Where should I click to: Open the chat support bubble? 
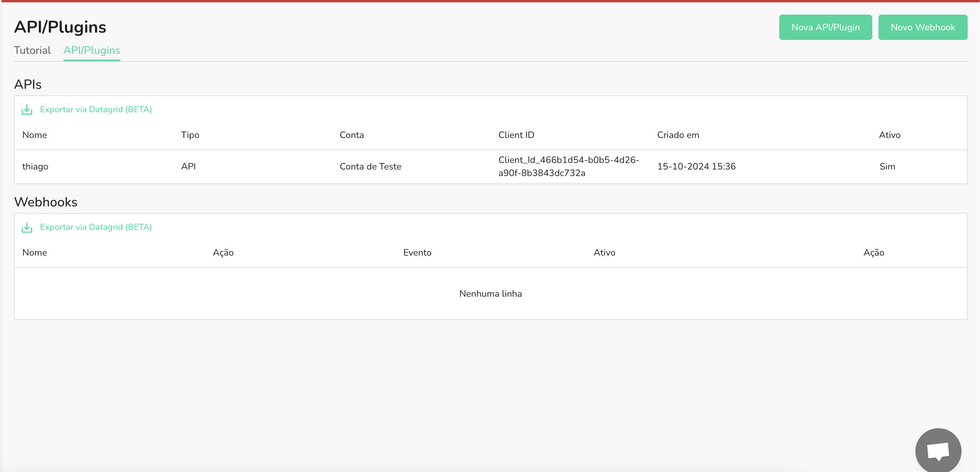[938, 450]
